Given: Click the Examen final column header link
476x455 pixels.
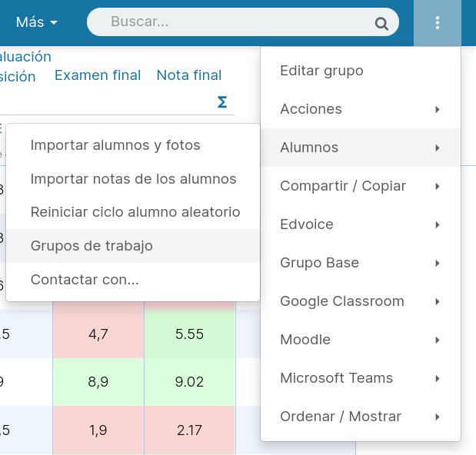Looking at the screenshot, I should pos(98,75).
